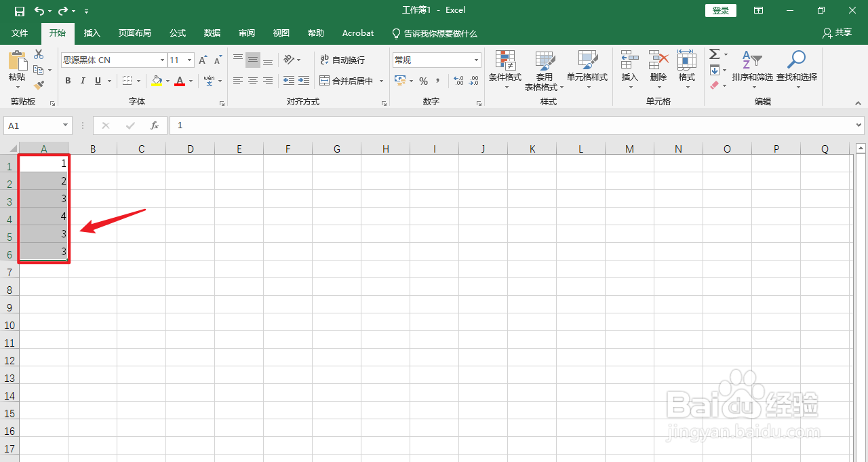This screenshot has height=462, width=868.
Task: Apply percent style
Action: (x=423, y=81)
